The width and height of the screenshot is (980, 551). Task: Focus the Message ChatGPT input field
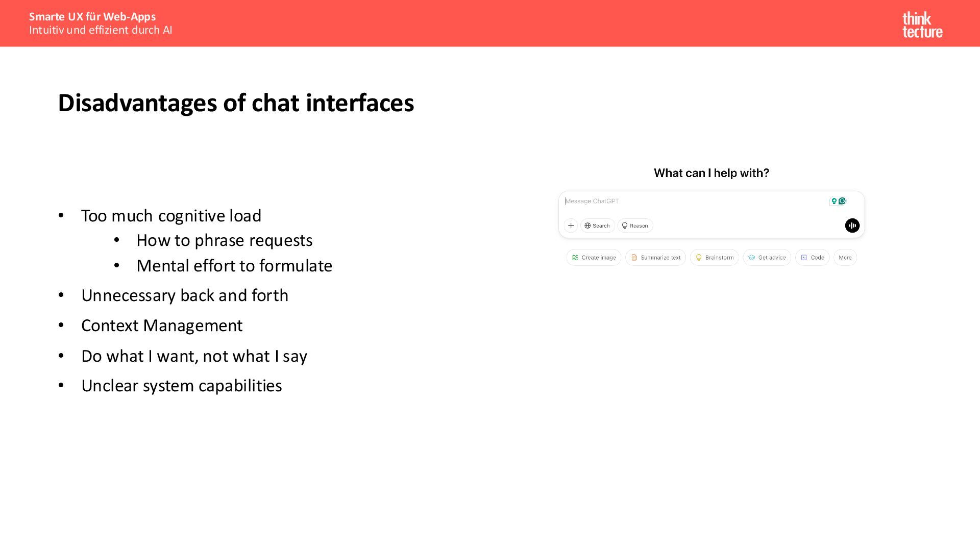click(689, 201)
